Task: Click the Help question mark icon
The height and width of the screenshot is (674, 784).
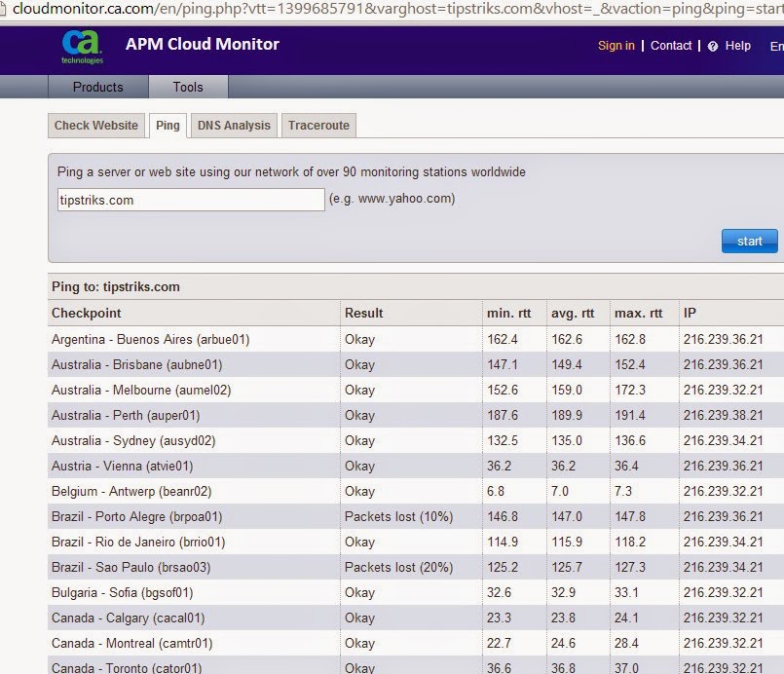Action: [x=713, y=47]
